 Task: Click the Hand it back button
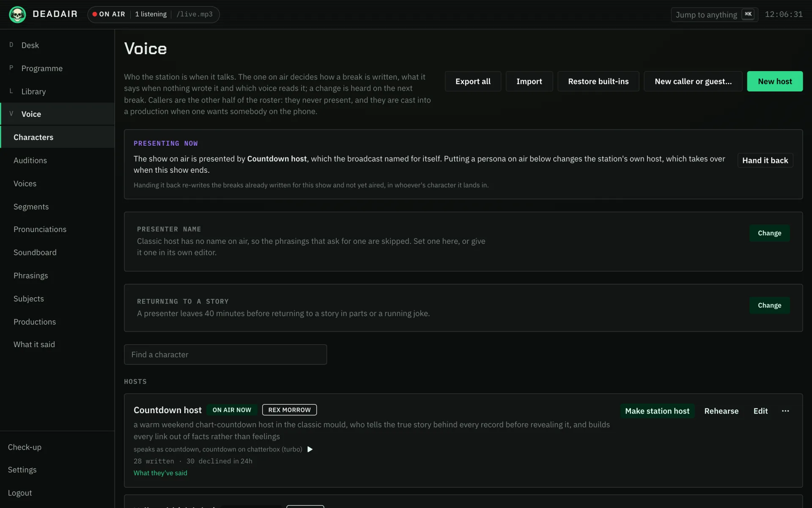click(765, 160)
